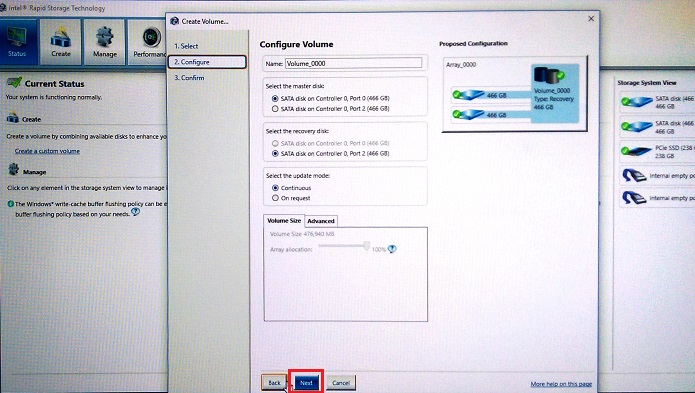Click the Manage gear icon in status pane
The width and height of the screenshot is (695, 393).
click(x=14, y=170)
